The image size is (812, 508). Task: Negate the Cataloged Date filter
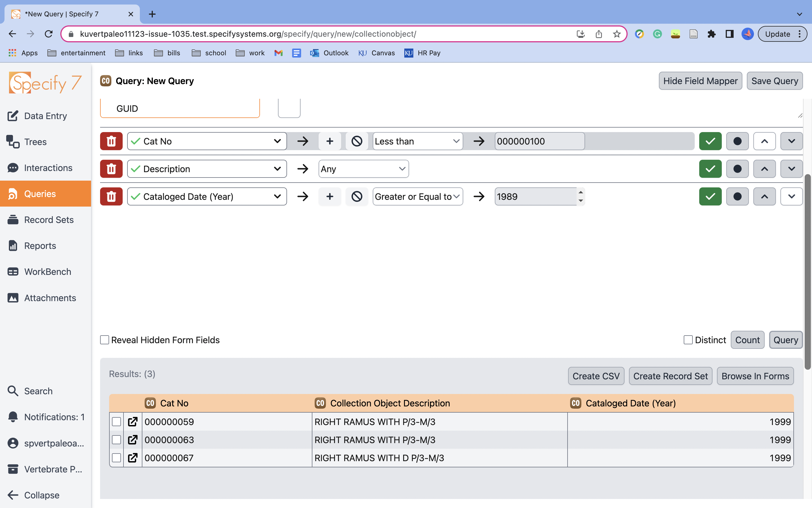pos(357,196)
